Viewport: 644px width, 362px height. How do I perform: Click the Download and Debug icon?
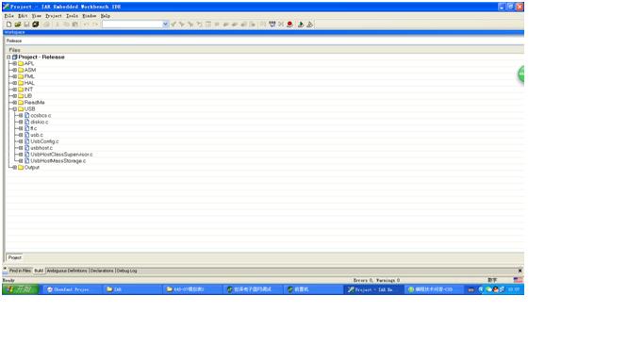coord(301,25)
